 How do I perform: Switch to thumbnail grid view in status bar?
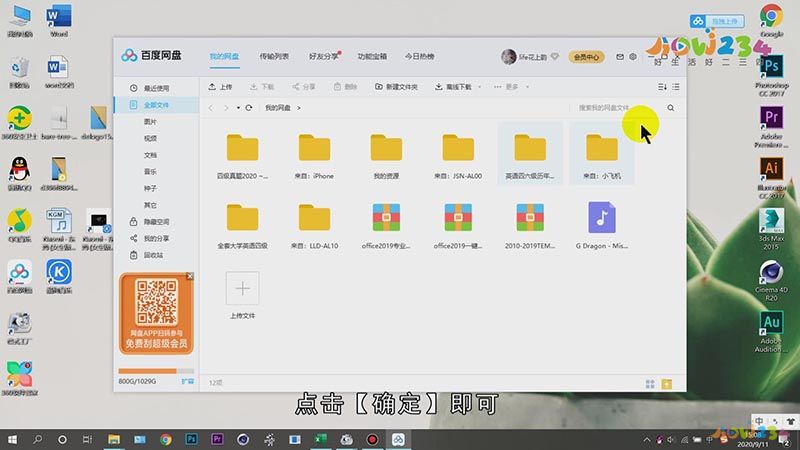[649, 384]
